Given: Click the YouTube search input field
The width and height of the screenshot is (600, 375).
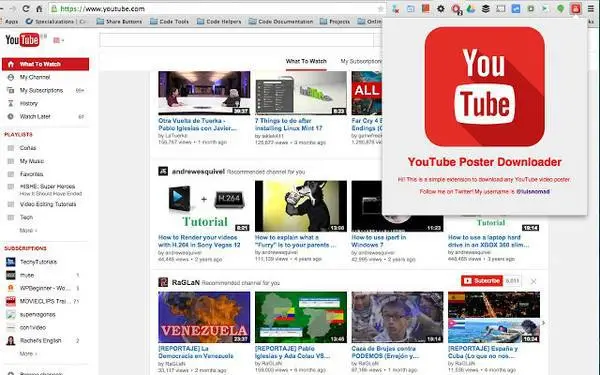Looking at the screenshot, I should 236,40.
